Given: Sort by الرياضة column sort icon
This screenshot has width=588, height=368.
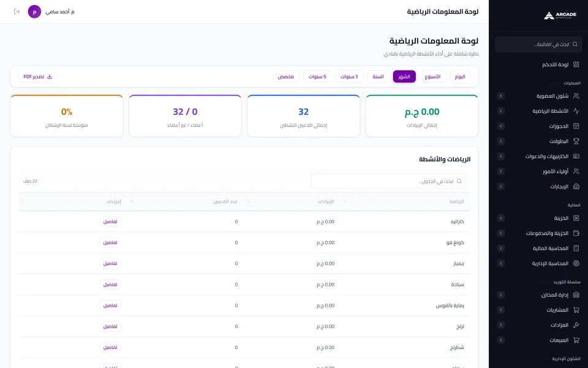Looking at the screenshot, I should click(345, 201).
